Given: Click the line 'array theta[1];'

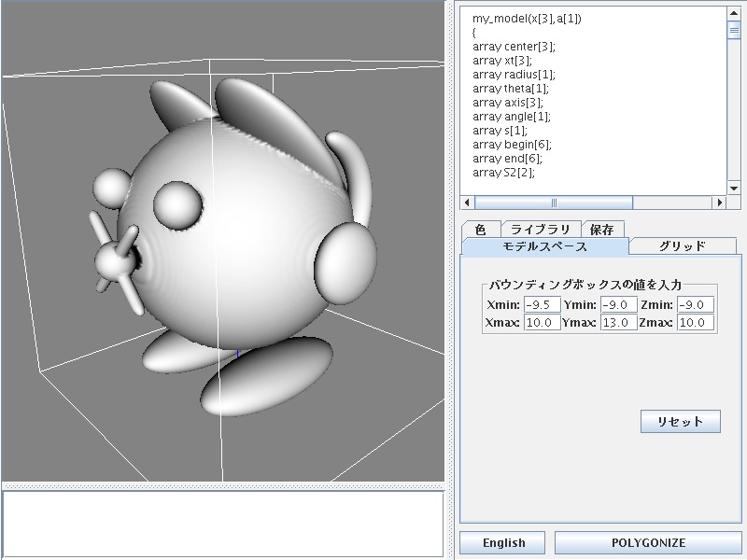Looking at the screenshot, I should coord(510,89).
